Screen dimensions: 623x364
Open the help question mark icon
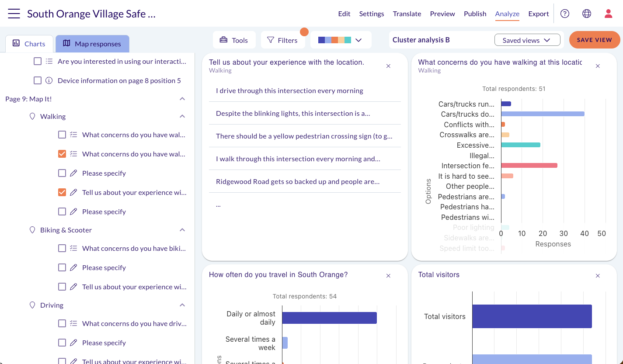pos(565,14)
